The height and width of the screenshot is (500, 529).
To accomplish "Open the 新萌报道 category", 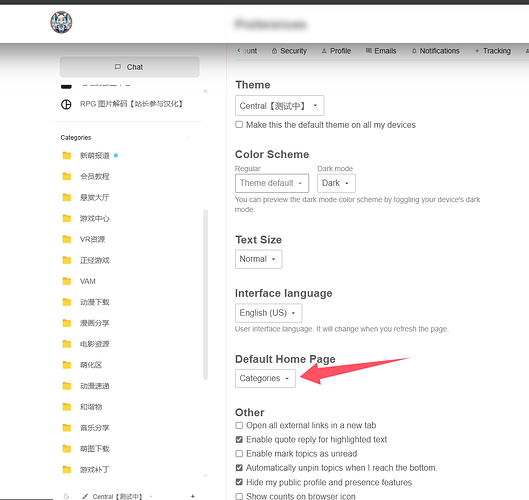I will pyautogui.click(x=95, y=156).
